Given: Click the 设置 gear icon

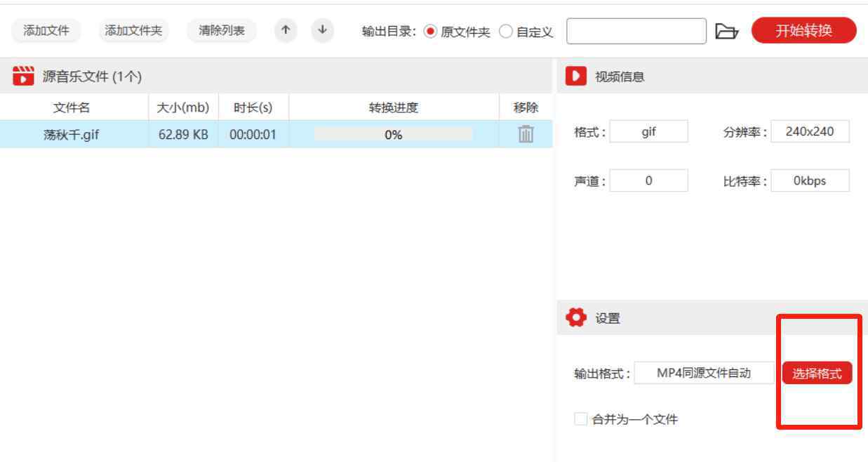Looking at the screenshot, I should coord(576,318).
